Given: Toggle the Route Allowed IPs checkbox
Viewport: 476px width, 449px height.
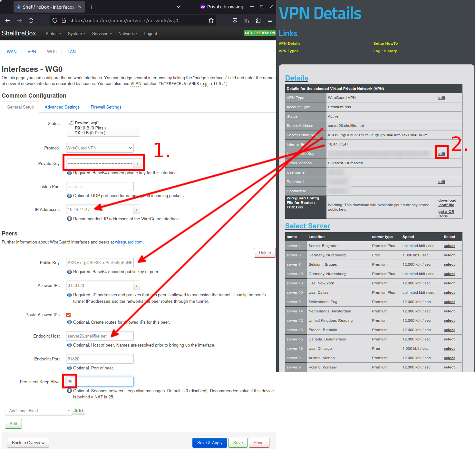Looking at the screenshot, I should click(68, 315).
